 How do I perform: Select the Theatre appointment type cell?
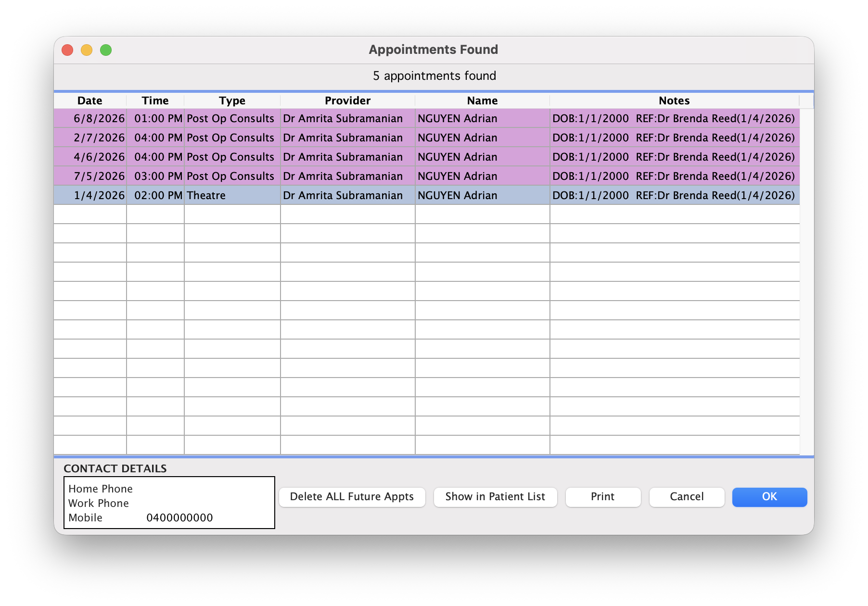(232, 195)
